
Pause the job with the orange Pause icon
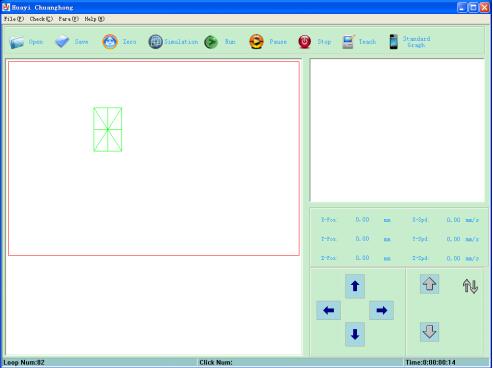pos(256,42)
